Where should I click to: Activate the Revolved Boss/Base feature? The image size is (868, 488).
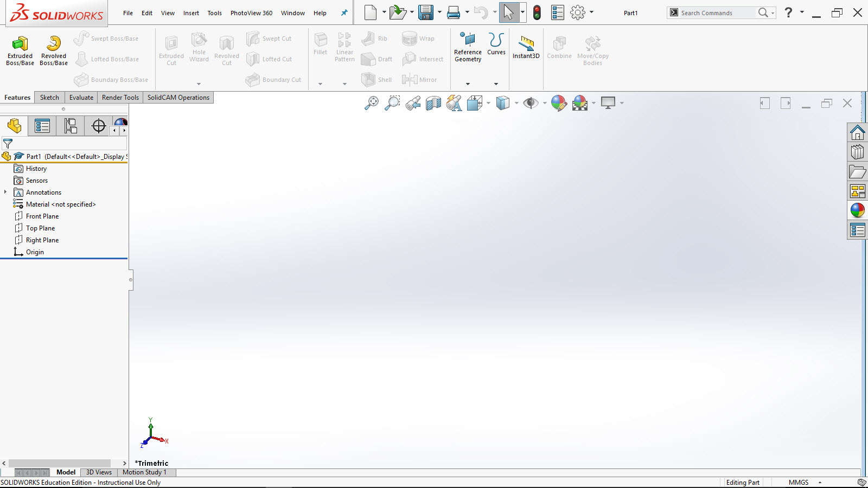(53, 50)
